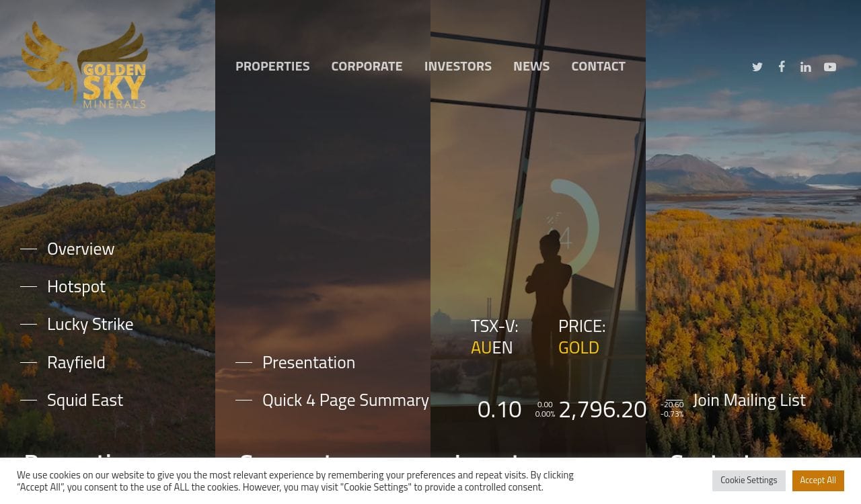861x504 pixels.
Task: Open the YouTube social icon
Action: click(x=830, y=67)
